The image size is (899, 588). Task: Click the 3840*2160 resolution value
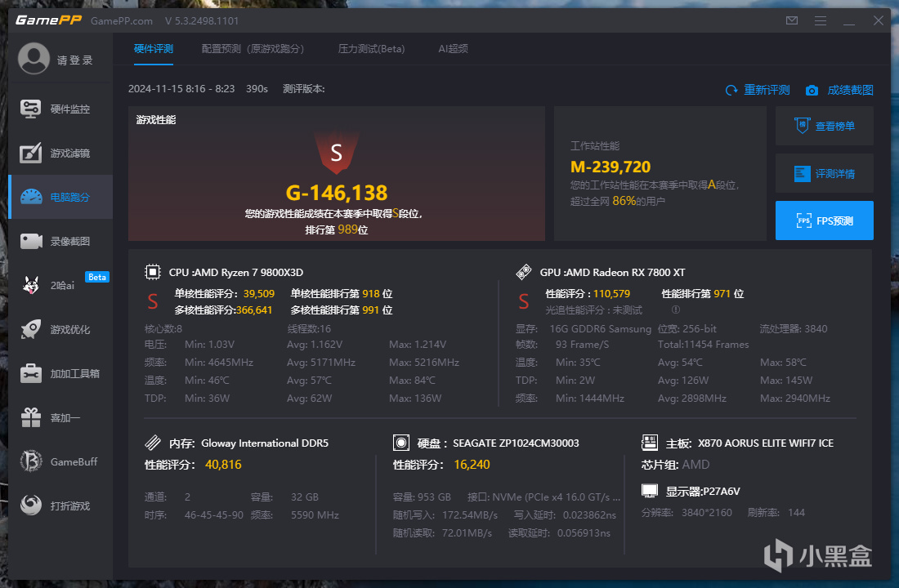[x=706, y=512]
